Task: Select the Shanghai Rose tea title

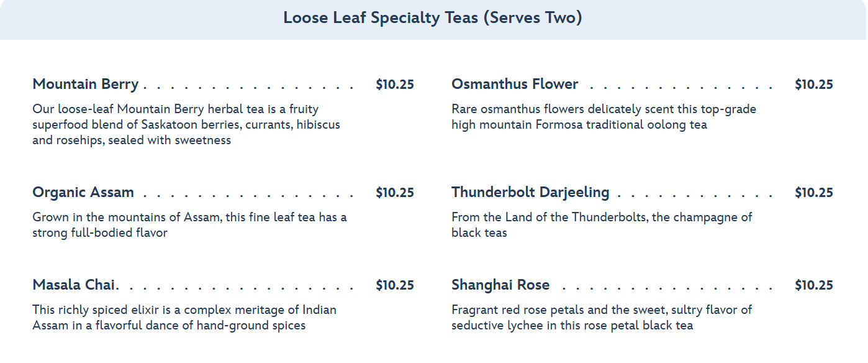Action: click(x=500, y=285)
